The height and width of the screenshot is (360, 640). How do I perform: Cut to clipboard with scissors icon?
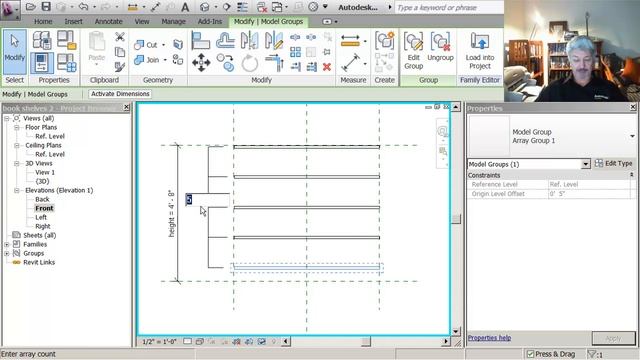tap(120, 37)
